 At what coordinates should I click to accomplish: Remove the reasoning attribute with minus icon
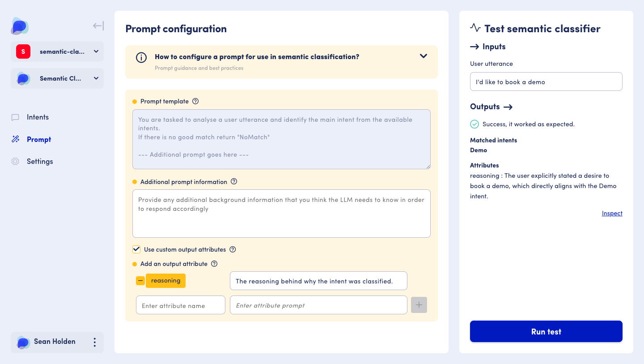140,281
